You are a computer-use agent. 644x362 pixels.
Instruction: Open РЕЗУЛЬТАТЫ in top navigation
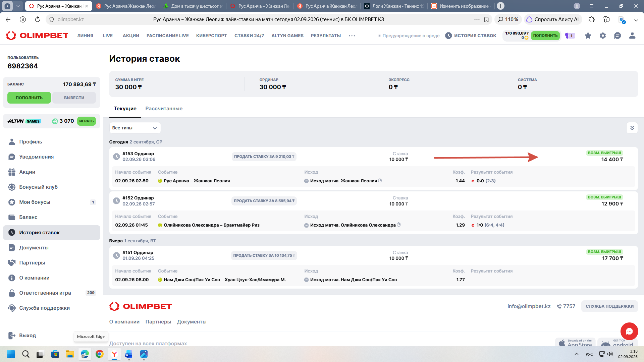[x=326, y=36]
